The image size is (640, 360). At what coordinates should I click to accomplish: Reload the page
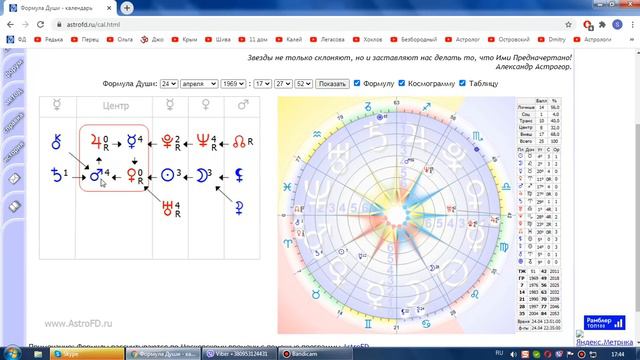tap(40, 24)
